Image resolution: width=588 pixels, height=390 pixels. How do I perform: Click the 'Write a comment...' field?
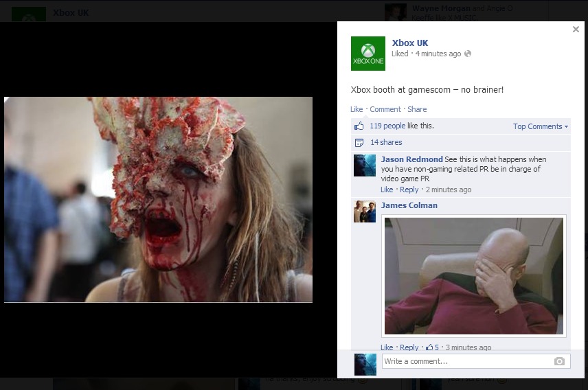point(476,361)
